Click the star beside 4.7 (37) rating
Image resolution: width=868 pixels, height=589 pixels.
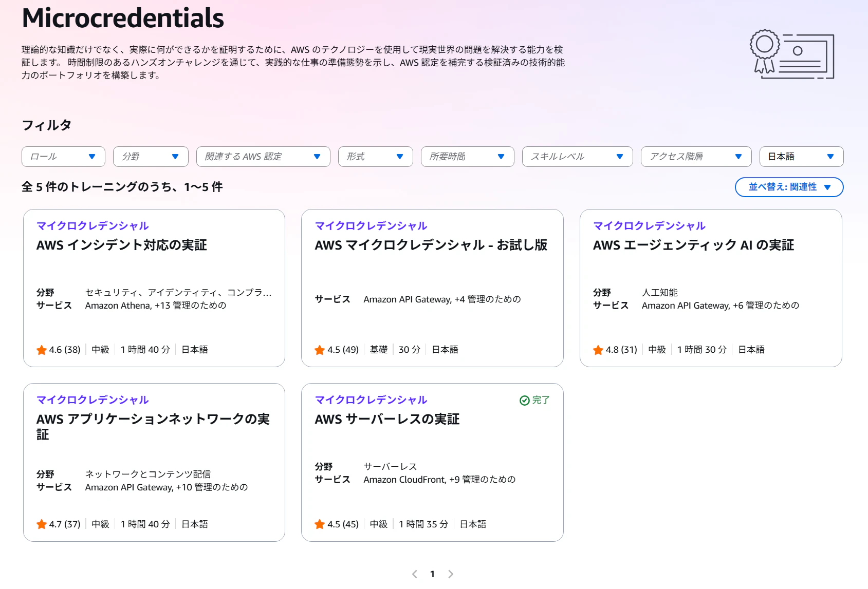pyautogui.click(x=42, y=524)
